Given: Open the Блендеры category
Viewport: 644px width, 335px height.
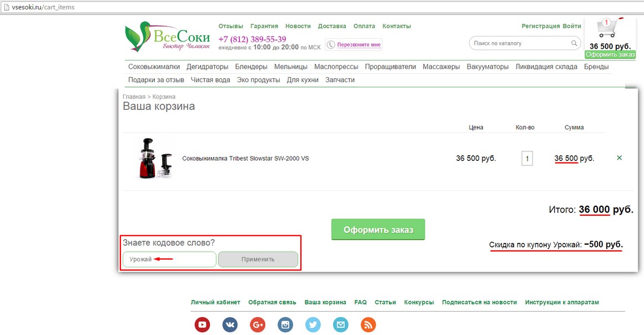Looking at the screenshot, I should (x=251, y=67).
